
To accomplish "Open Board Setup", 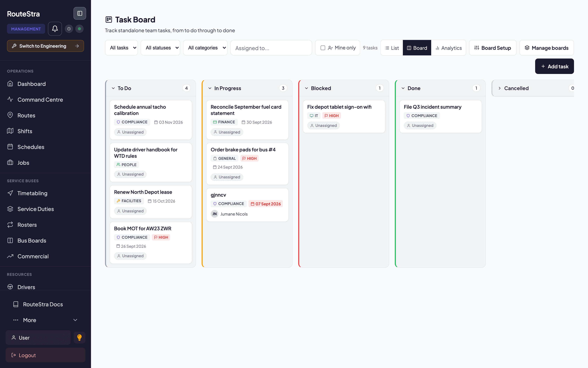I will click(x=492, y=48).
